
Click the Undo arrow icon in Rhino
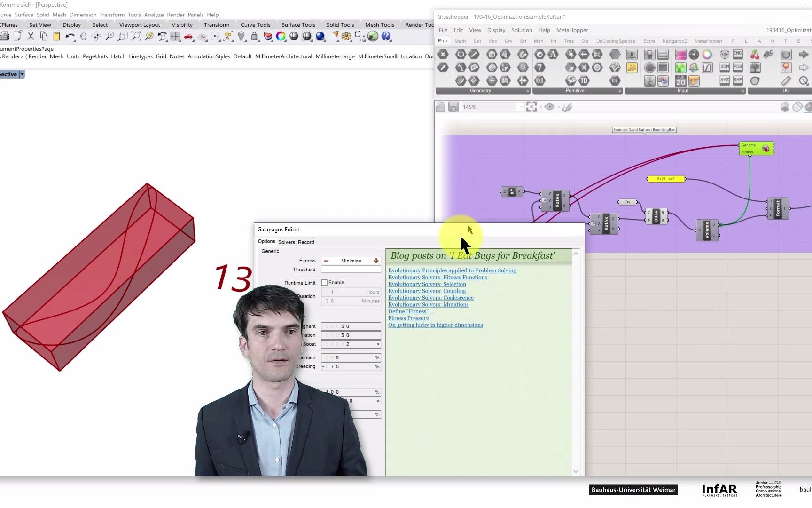pos(70,36)
